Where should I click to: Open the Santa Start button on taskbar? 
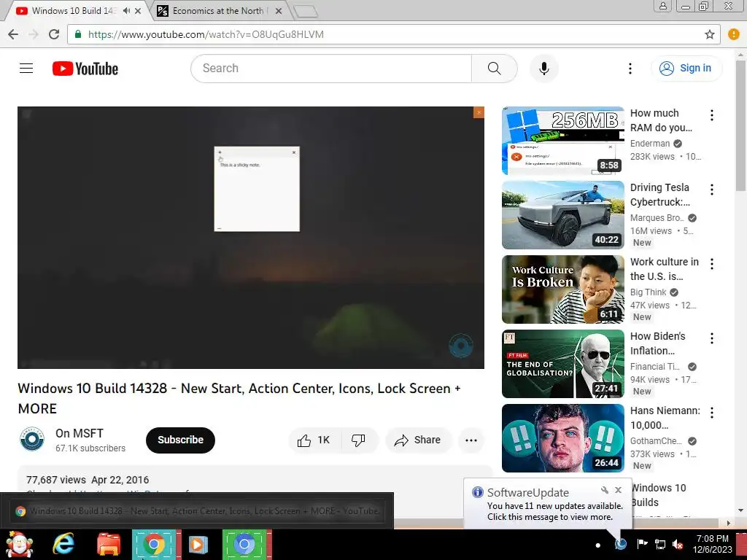18,544
